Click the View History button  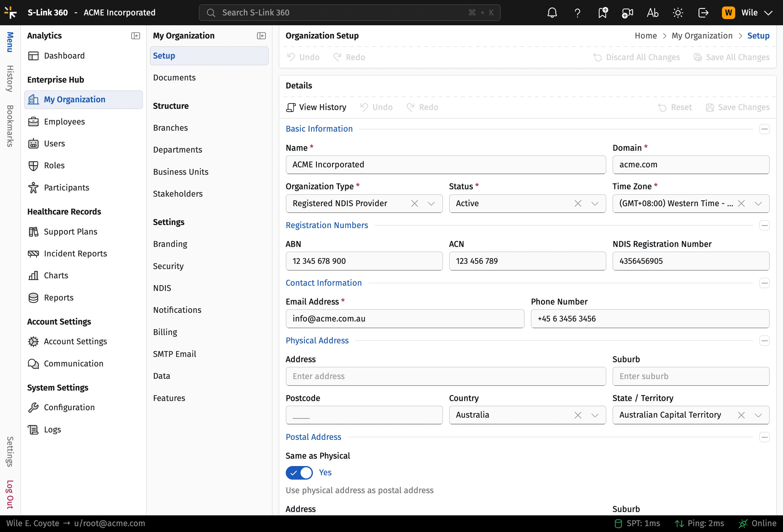316,107
